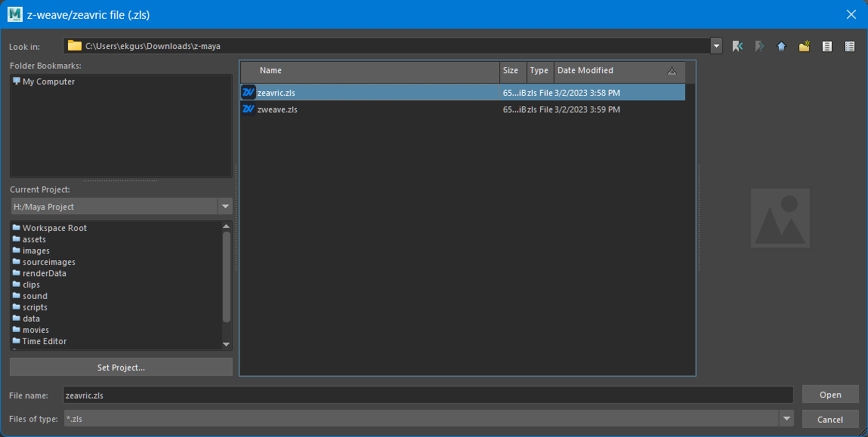Sort by Date Modified column

click(x=620, y=70)
